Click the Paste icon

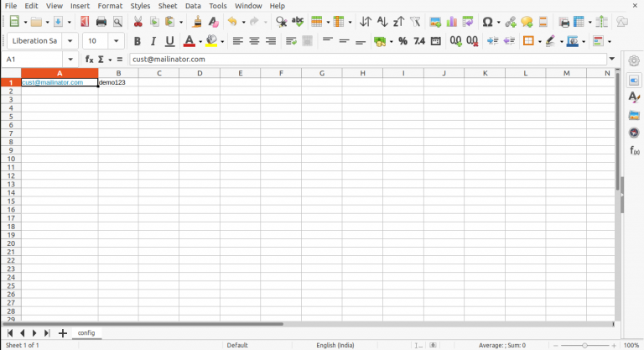coord(169,22)
